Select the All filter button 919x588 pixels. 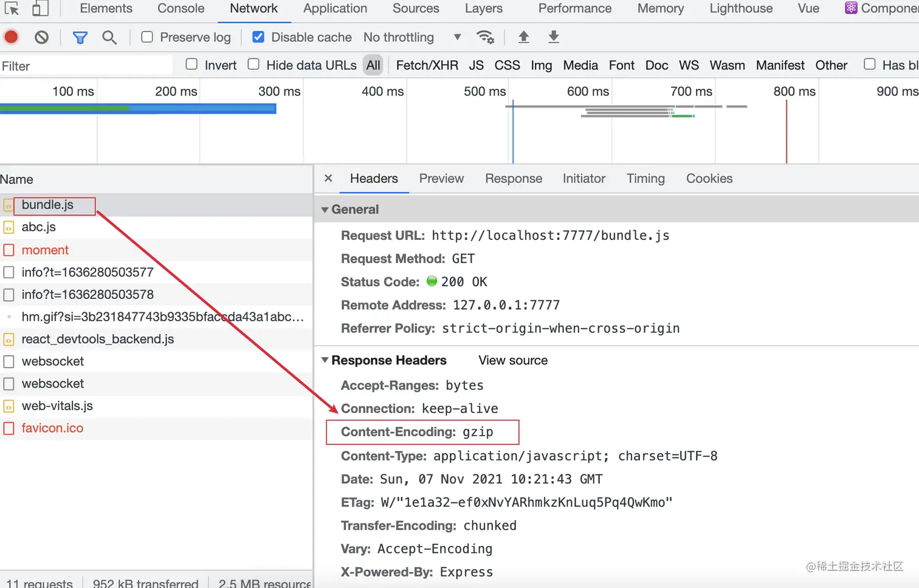point(373,65)
